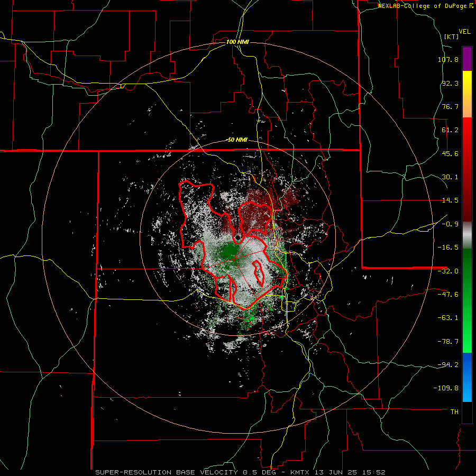Click the green segment of the color bar
Image resolution: width=476 pixels, height=476 pixels.
pos(467,300)
